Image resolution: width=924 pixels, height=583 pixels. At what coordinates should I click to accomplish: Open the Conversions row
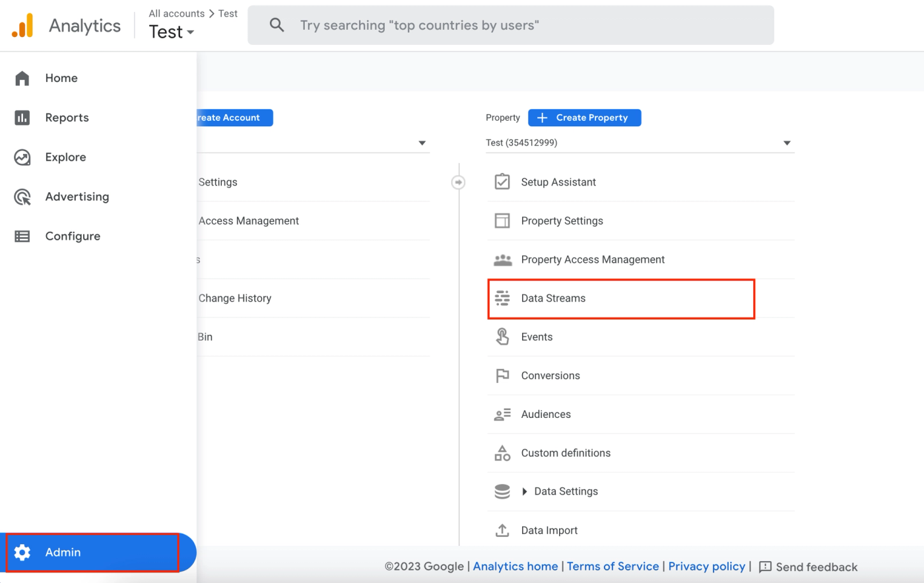click(640, 376)
